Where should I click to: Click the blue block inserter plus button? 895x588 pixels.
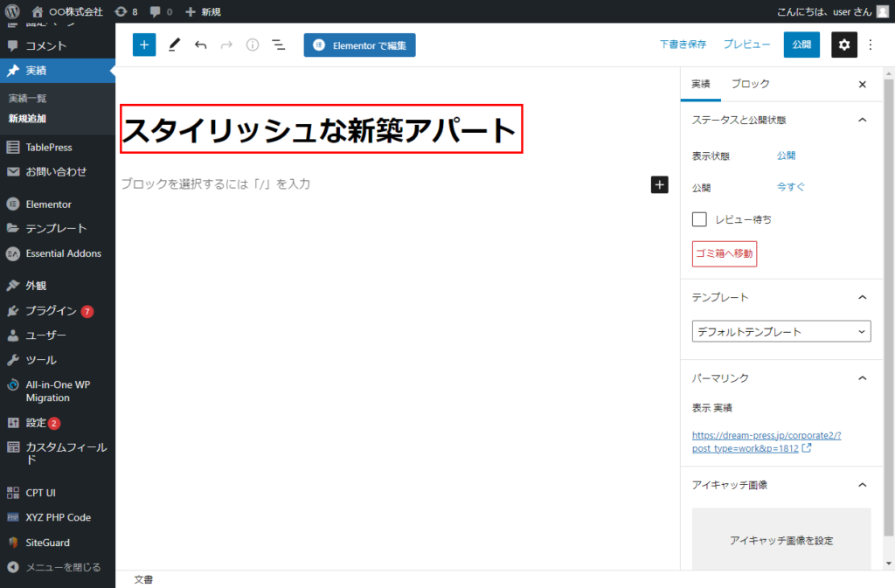[144, 45]
